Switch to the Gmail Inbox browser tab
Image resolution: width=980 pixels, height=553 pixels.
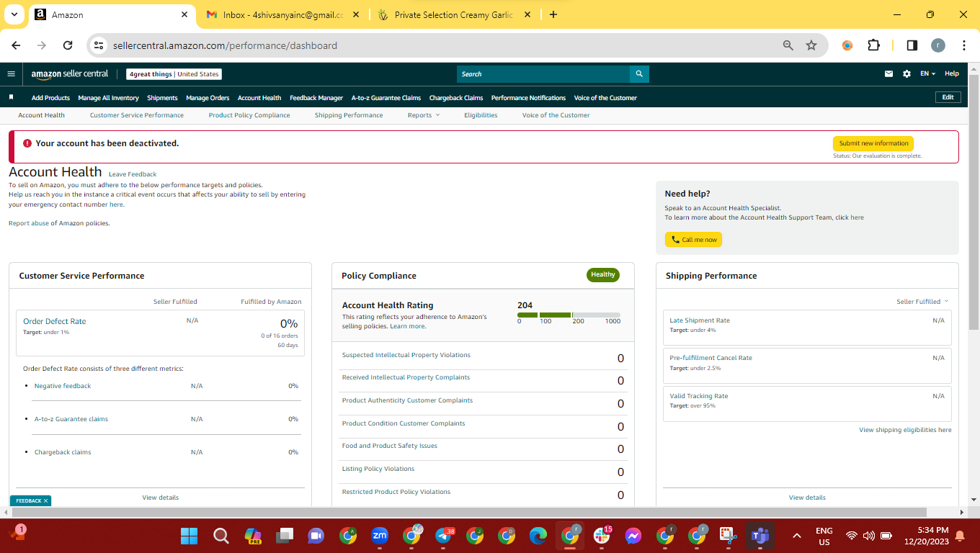(x=281, y=14)
